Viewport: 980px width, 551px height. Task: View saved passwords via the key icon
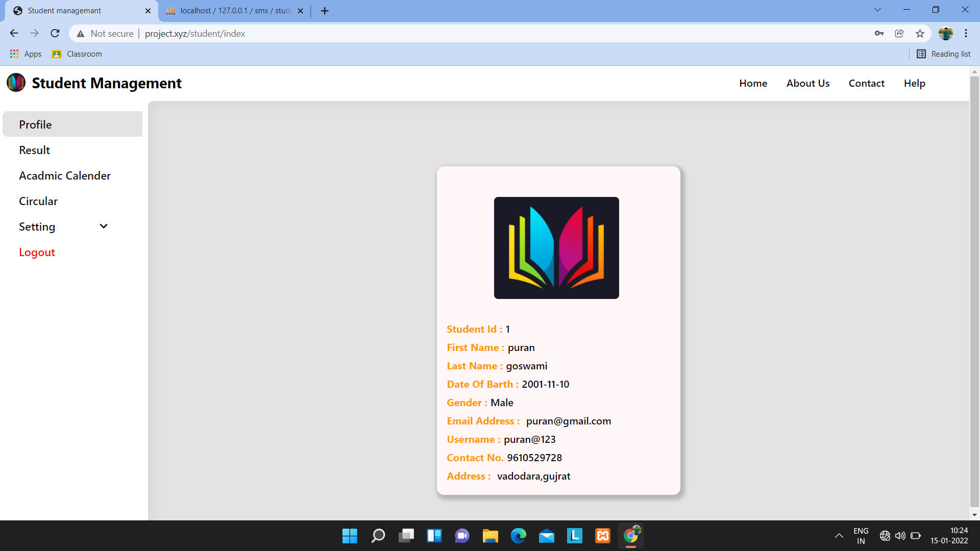879,33
